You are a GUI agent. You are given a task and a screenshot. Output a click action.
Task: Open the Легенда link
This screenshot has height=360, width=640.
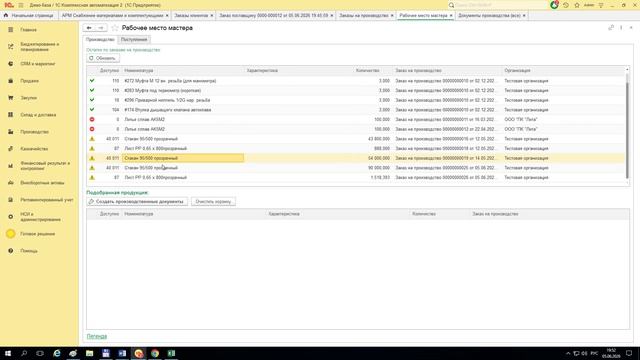[x=97, y=336]
